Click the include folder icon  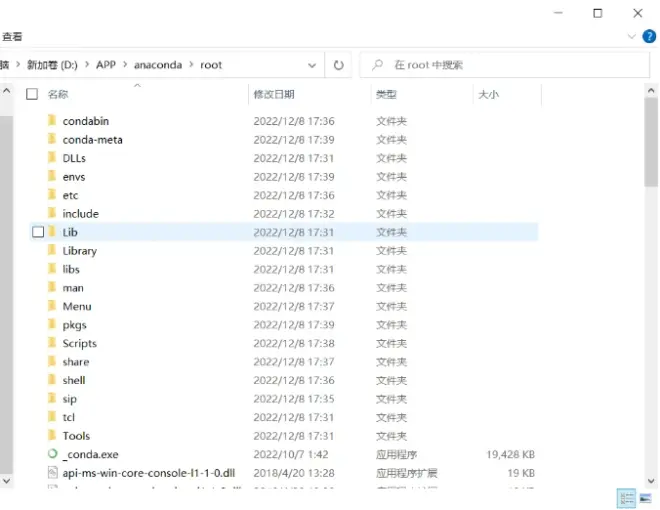pyautogui.click(x=52, y=213)
